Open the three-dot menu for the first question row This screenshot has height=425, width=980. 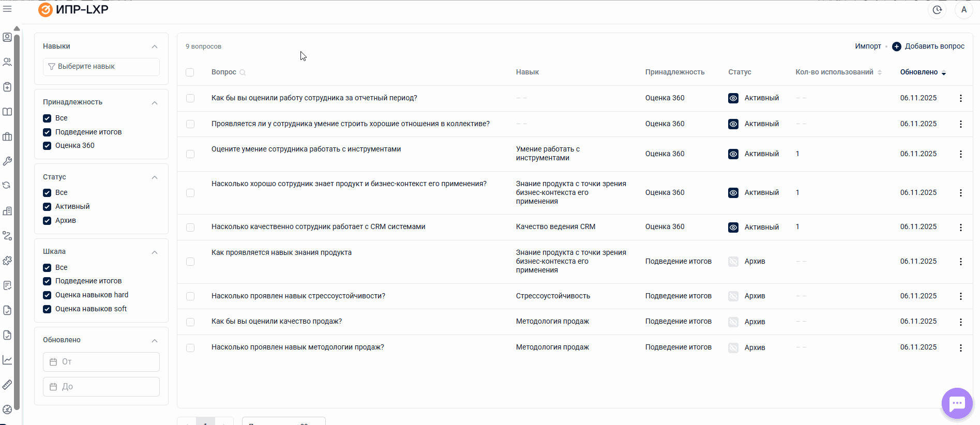click(960, 98)
